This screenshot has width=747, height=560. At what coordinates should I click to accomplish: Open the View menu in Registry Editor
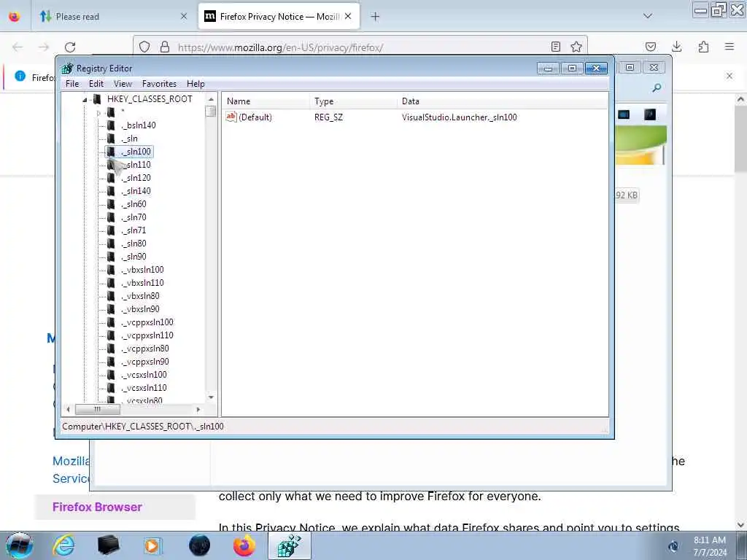pyautogui.click(x=123, y=84)
